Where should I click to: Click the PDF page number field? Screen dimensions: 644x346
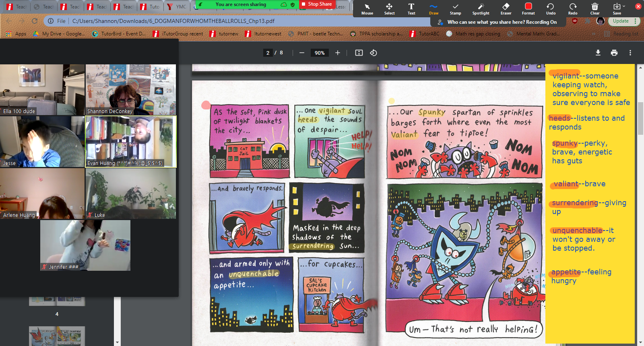point(268,53)
